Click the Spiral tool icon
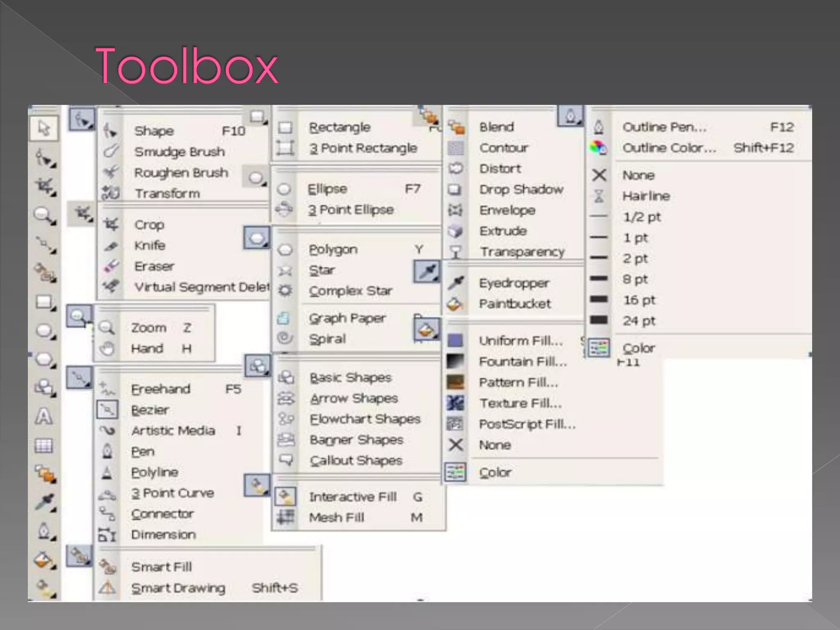The image size is (840, 630). (x=285, y=338)
